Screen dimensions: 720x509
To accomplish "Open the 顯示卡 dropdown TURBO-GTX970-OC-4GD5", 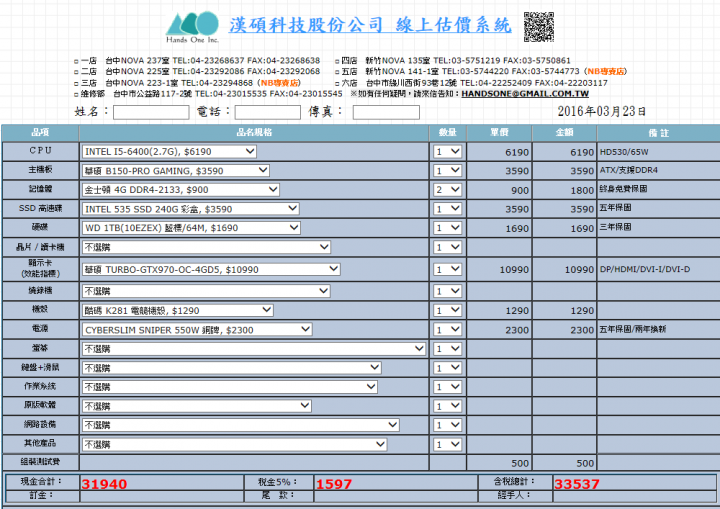I will pyautogui.click(x=211, y=270).
